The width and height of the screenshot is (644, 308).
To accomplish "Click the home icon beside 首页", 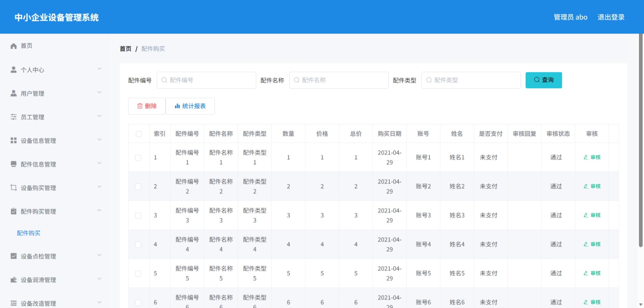I will 14,46.
